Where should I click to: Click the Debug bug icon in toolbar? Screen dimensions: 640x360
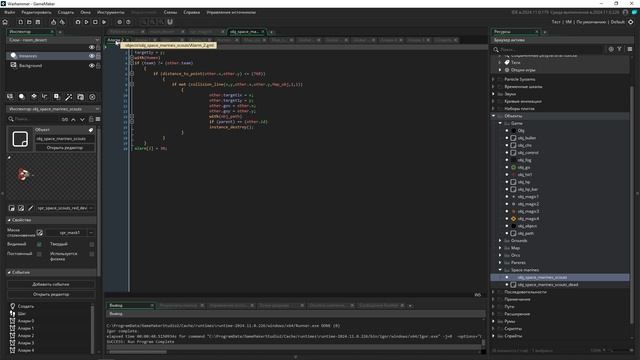(78, 22)
